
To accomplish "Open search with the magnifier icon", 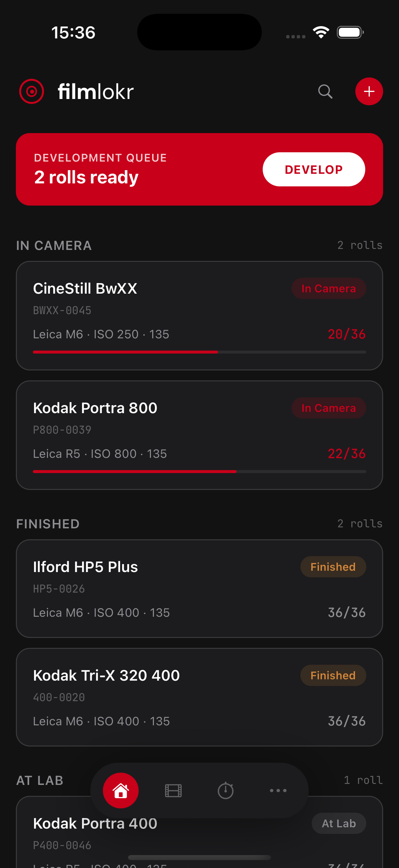I will 325,91.
